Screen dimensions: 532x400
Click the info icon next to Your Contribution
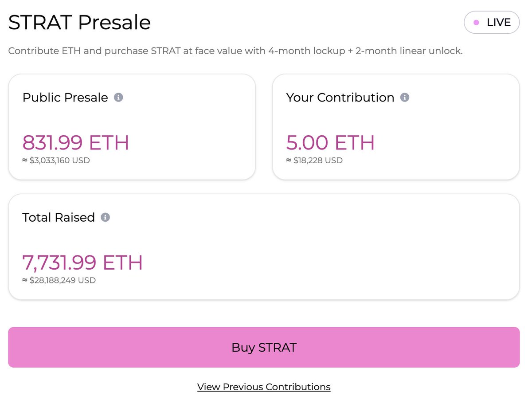click(405, 97)
